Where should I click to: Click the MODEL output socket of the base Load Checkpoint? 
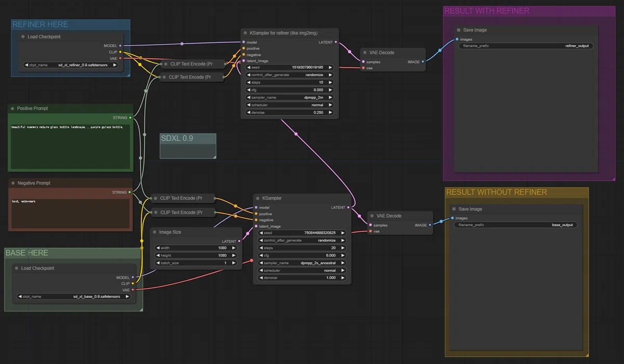(x=133, y=278)
